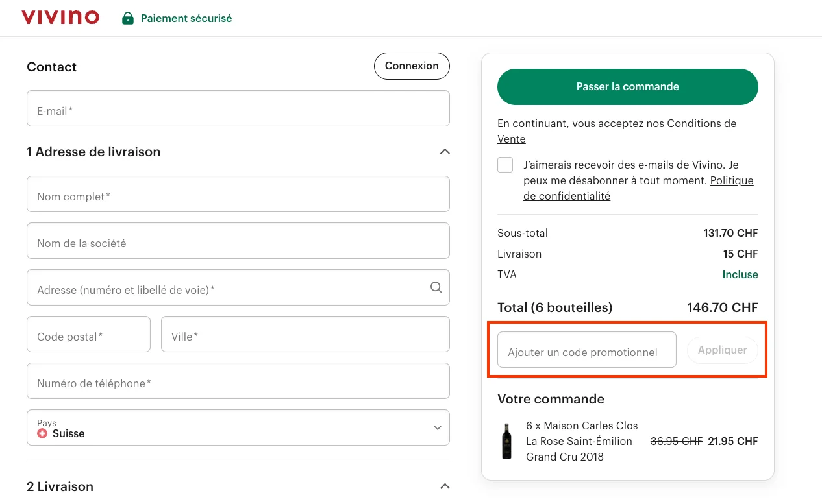Click the Votre commande heading

coord(551,399)
